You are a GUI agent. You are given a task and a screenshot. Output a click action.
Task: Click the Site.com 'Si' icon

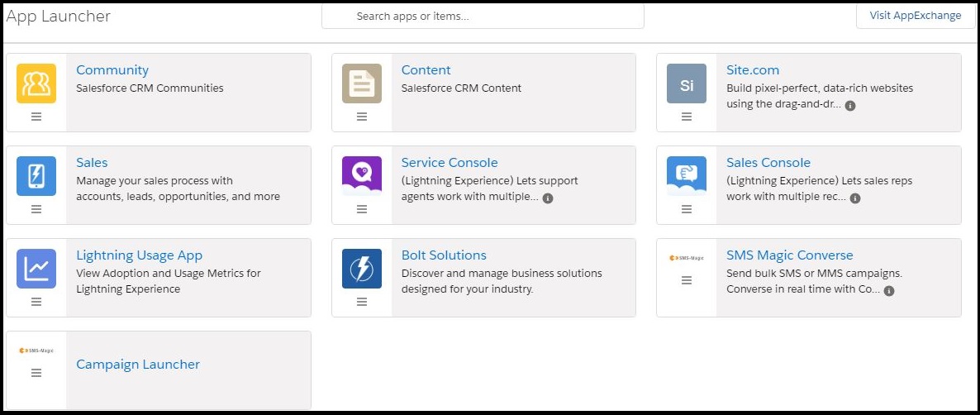coord(687,83)
